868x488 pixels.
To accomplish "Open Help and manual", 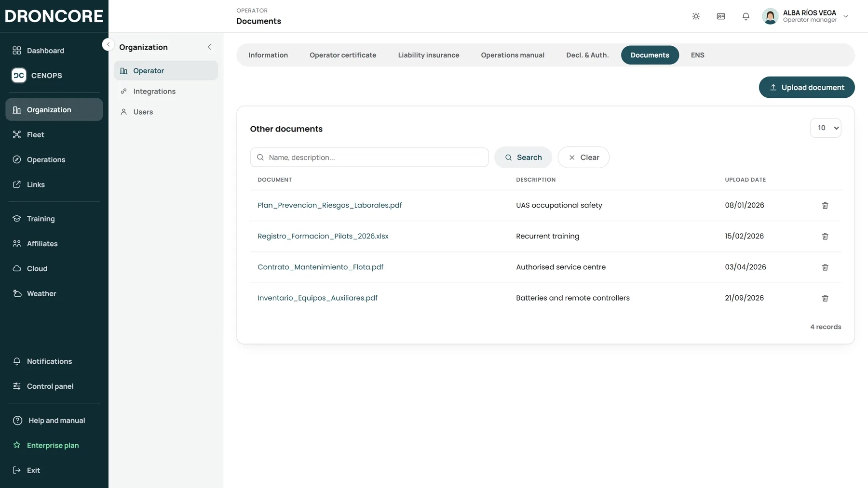I will coord(54,421).
